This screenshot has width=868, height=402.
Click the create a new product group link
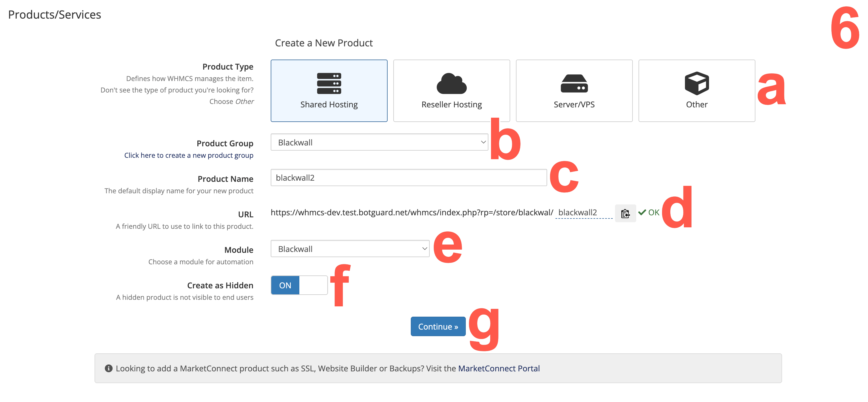pyautogui.click(x=189, y=155)
